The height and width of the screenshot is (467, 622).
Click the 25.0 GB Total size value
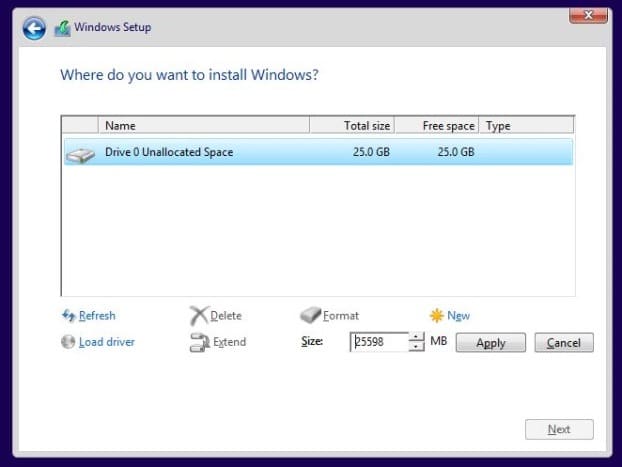[371, 152]
